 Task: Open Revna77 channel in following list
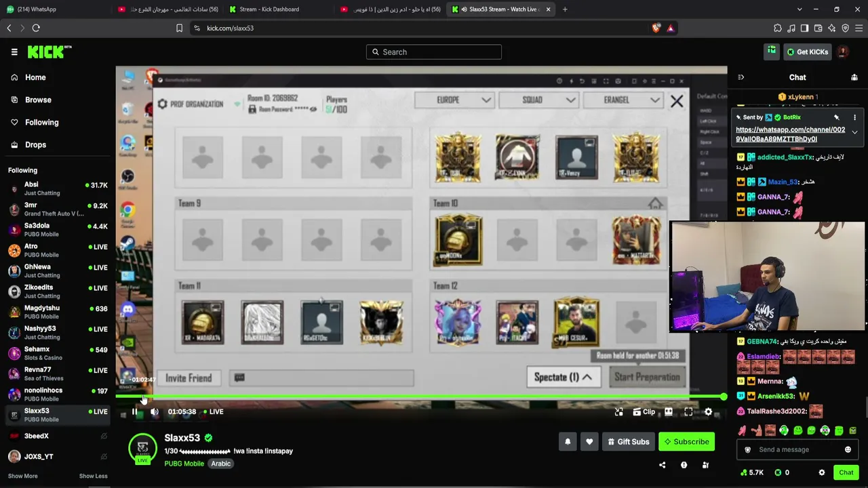[58, 373]
